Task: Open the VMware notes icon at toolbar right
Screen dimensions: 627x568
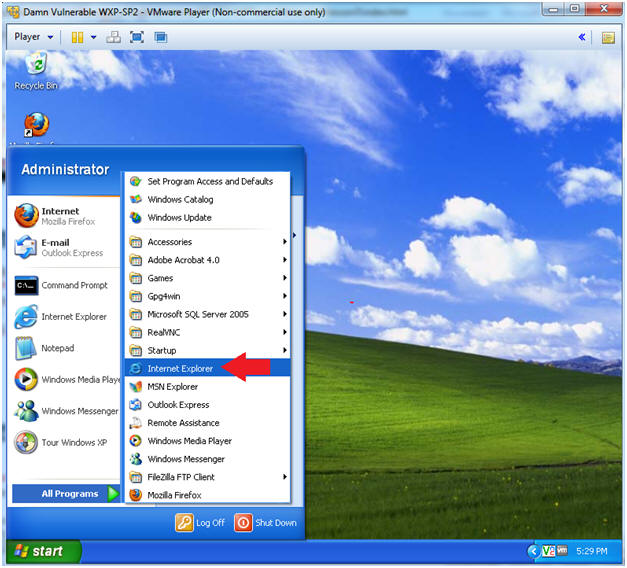Action: [x=608, y=38]
